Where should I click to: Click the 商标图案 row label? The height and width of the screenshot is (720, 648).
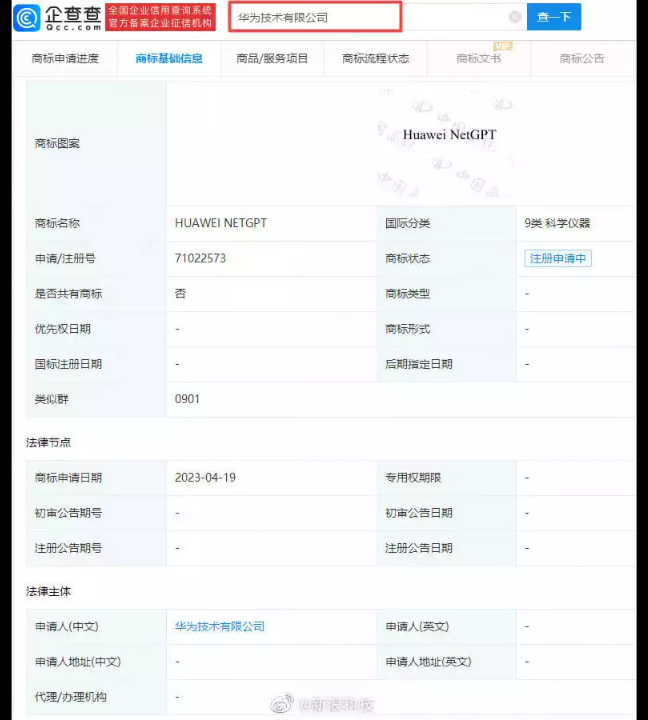coord(57,144)
